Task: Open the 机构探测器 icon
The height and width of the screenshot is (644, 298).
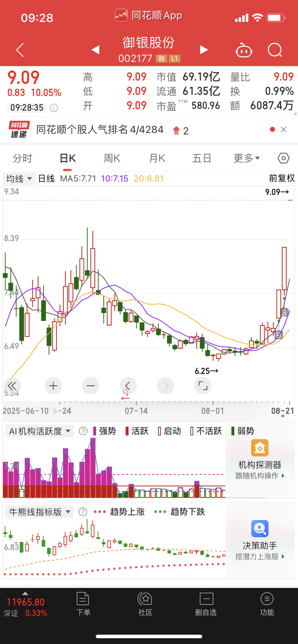Action: [x=260, y=448]
